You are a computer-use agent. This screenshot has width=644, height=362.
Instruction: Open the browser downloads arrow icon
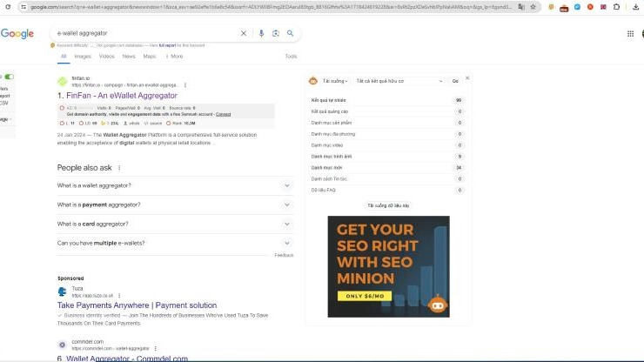pos(636,7)
